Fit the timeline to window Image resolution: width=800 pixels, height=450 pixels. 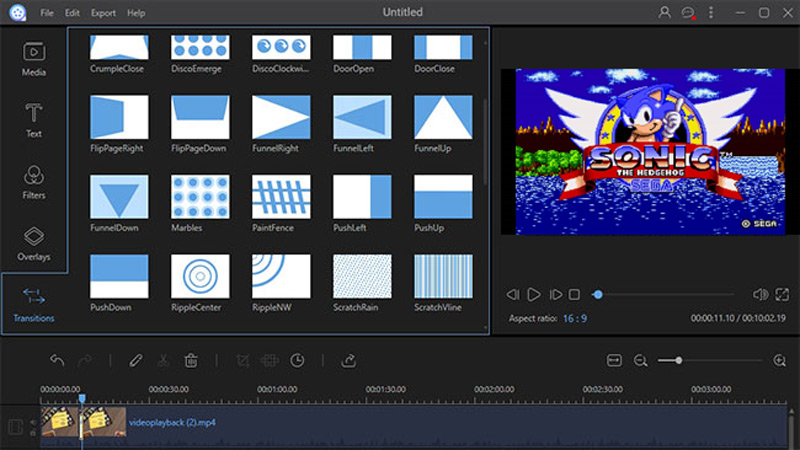[x=614, y=361]
